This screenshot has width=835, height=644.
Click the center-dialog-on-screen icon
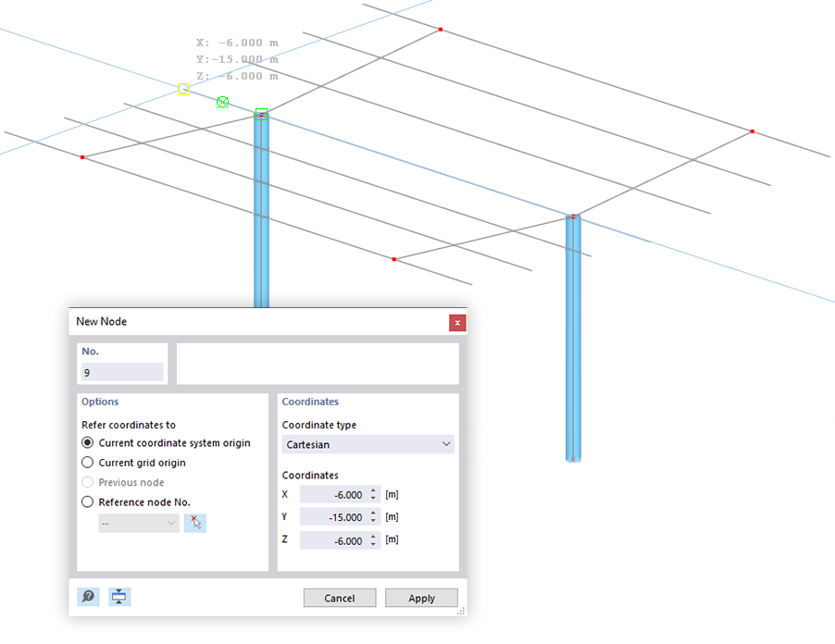(x=118, y=597)
